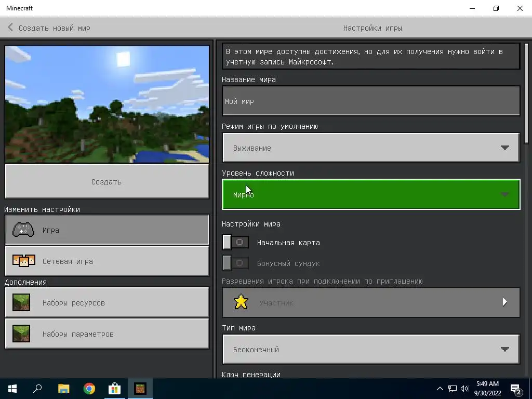Open the Тип мира dropdown showing Бесконечный

click(x=371, y=349)
